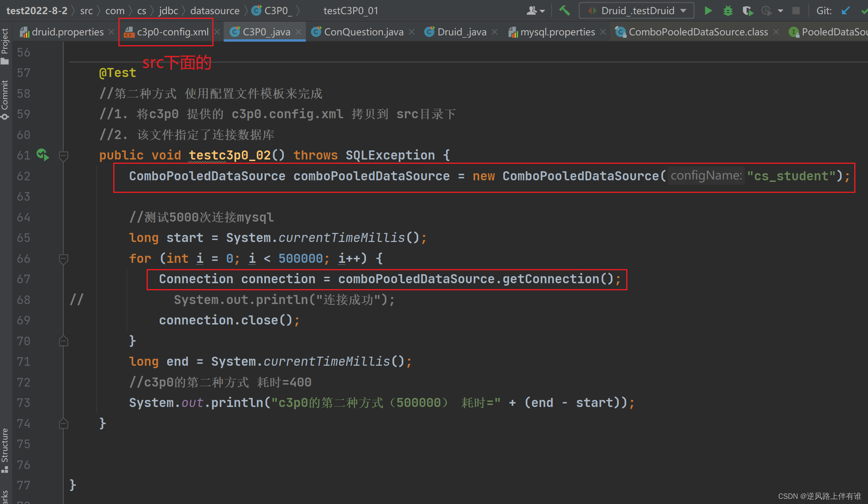The image size is (868, 504).
Task: Click the Git update project arrow
Action: pos(846,11)
